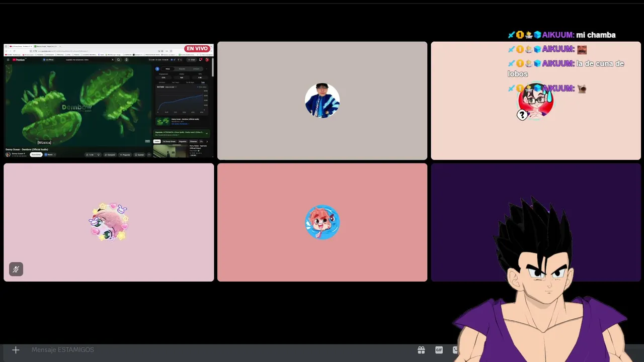Click the muted microphone icon on the pink tile
Image resolution: width=644 pixels, height=362 pixels.
coord(16,269)
